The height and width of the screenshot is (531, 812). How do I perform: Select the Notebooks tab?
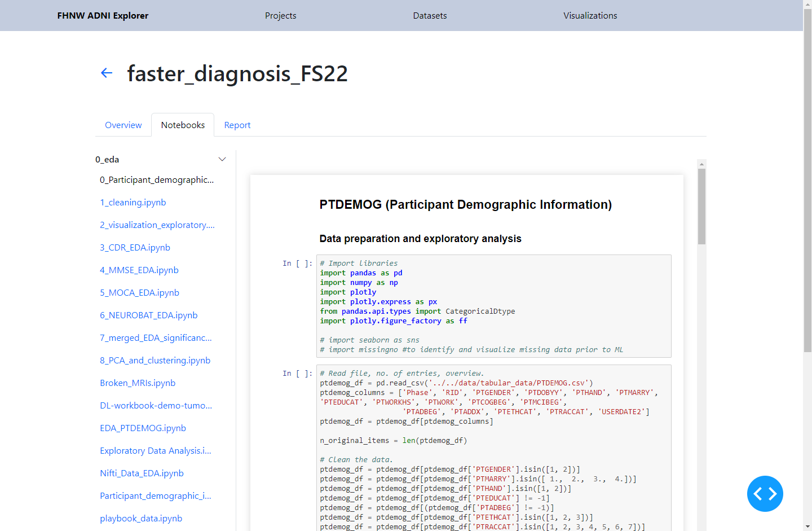click(x=183, y=125)
